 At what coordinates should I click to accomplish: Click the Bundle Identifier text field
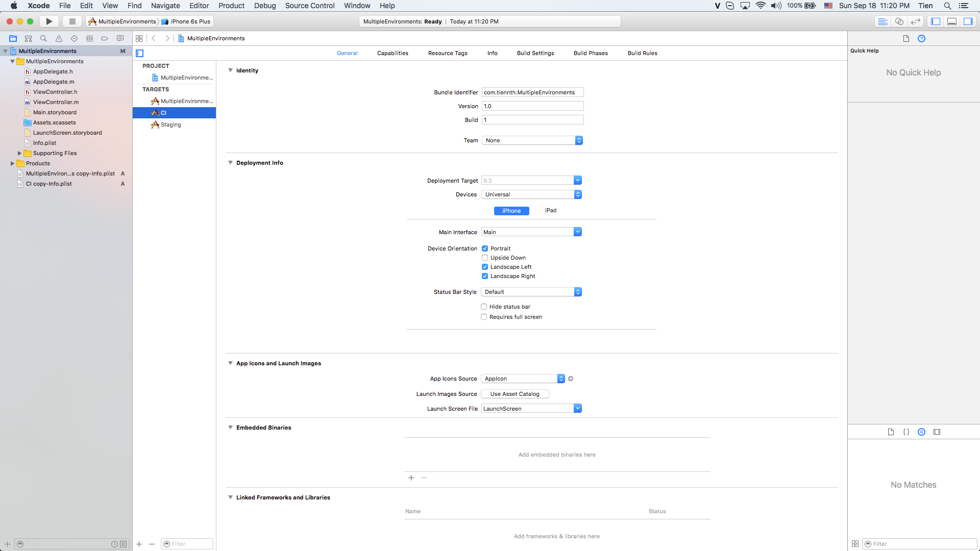(532, 92)
